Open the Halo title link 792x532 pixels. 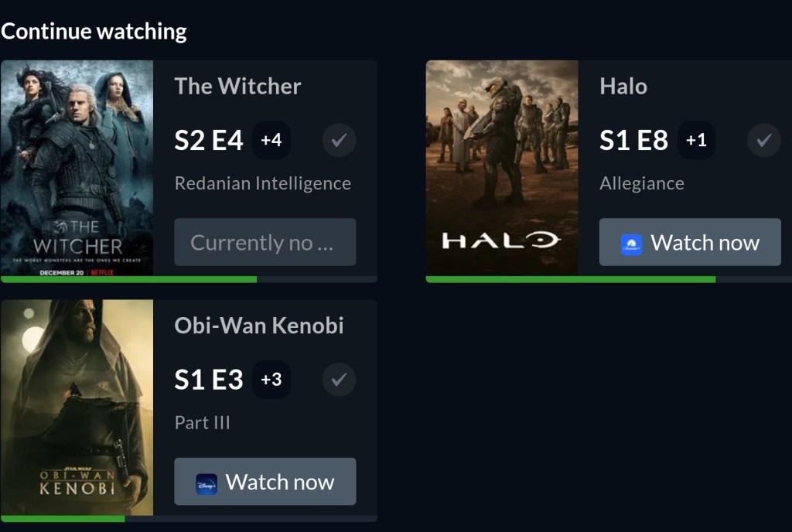pos(623,86)
